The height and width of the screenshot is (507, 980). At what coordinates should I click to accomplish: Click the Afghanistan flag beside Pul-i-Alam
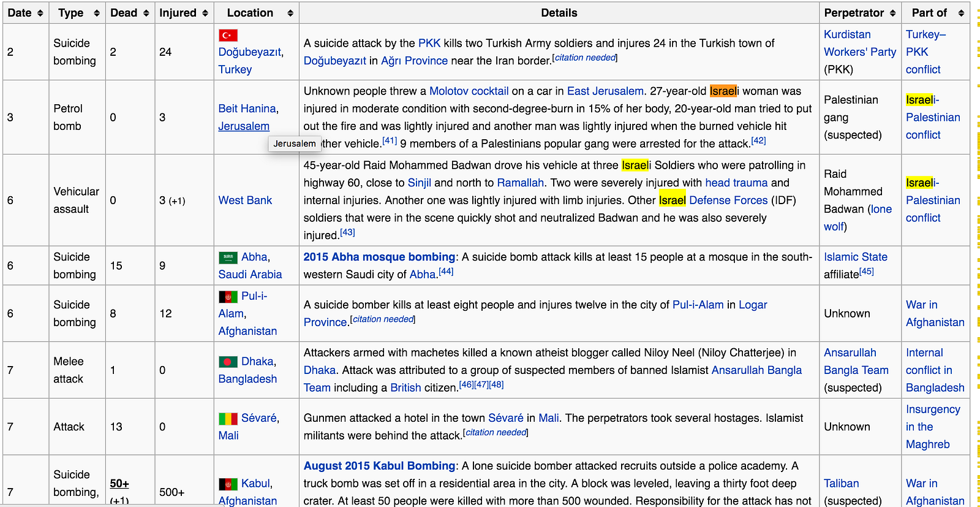tap(228, 297)
